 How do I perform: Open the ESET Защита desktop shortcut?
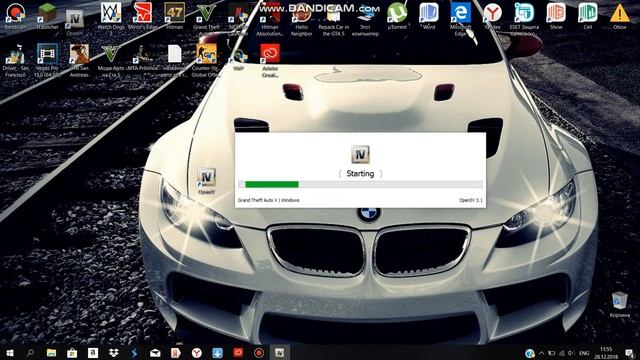coord(524,17)
